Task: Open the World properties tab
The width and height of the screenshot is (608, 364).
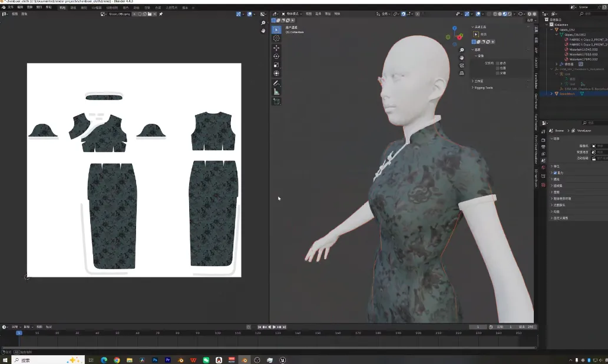Action: (x=543, y=167)
